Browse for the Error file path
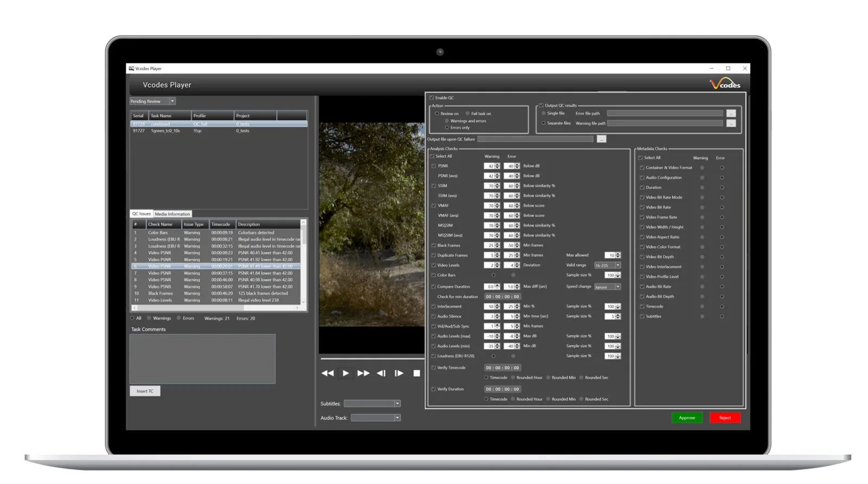The height and width of the screenshot is (484, 868). 731,113
